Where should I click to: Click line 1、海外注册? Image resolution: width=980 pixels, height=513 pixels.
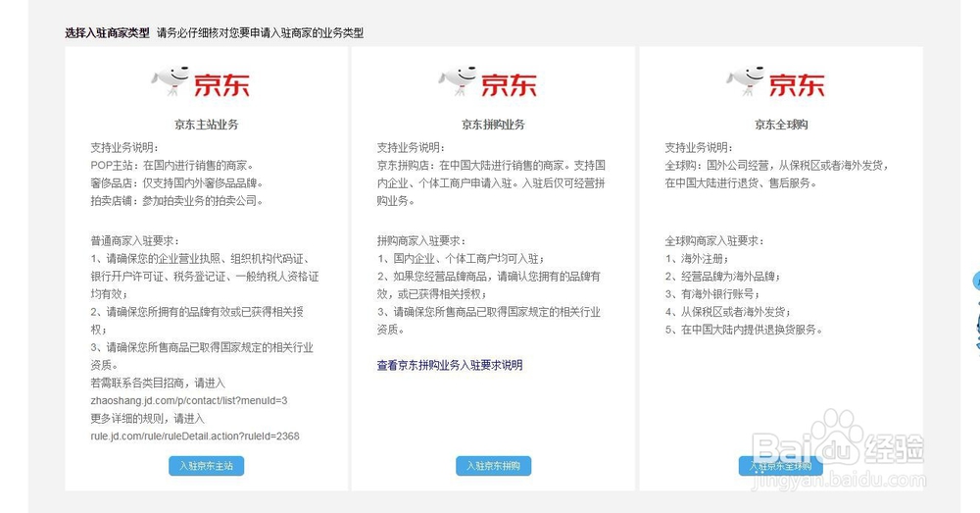click(x=697, y=258)
